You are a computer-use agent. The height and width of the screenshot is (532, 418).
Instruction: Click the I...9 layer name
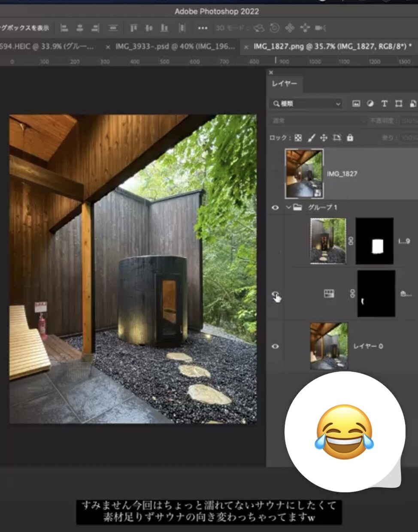click(404, 241)
